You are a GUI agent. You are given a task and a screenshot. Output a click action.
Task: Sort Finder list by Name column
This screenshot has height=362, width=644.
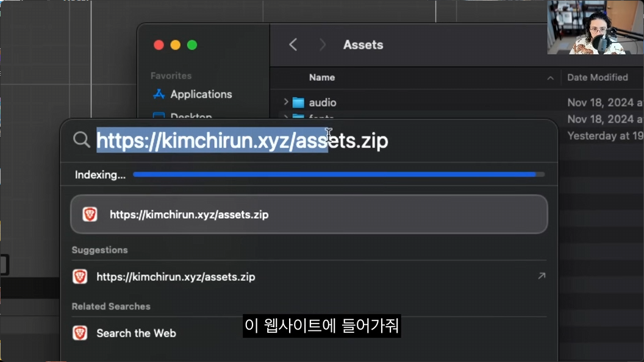click(x=322, y=77)
